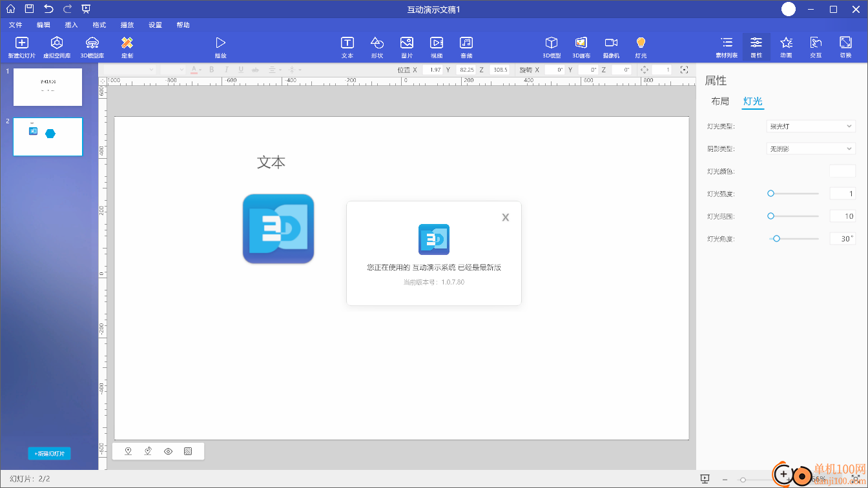
Task: Click the 灯光范围 slider handle
Action: (770, 216)
